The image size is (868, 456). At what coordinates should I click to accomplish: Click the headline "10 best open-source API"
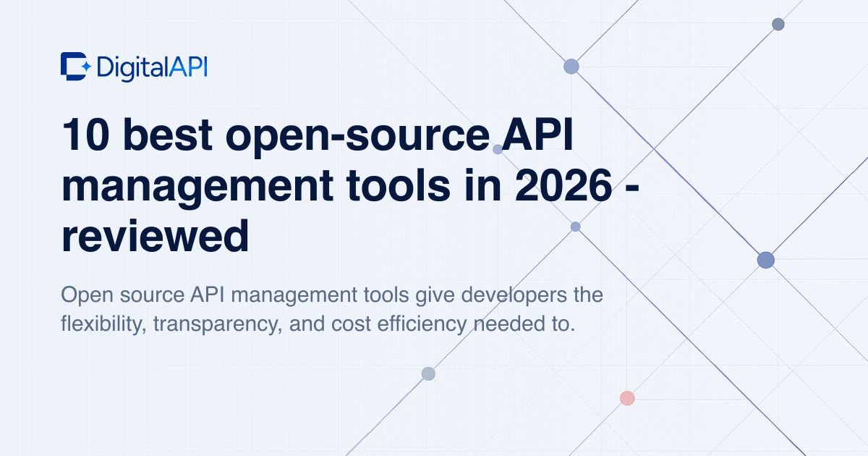tap(318, 135)
